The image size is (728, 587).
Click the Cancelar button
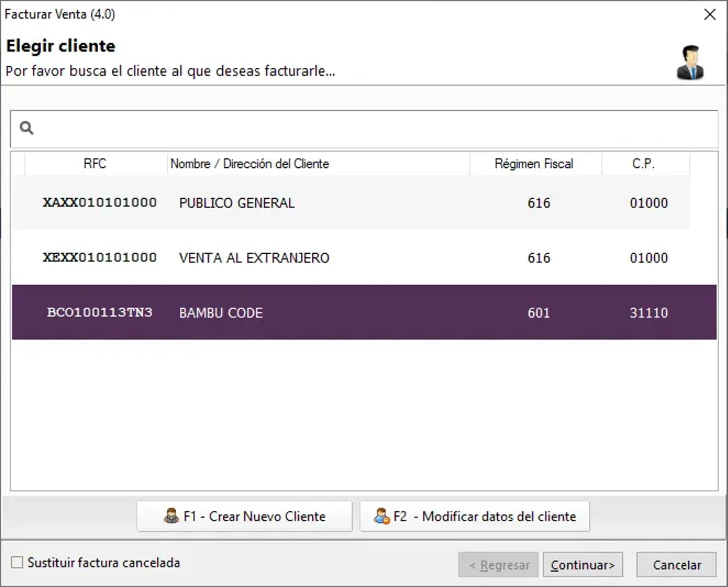point(676,564)
